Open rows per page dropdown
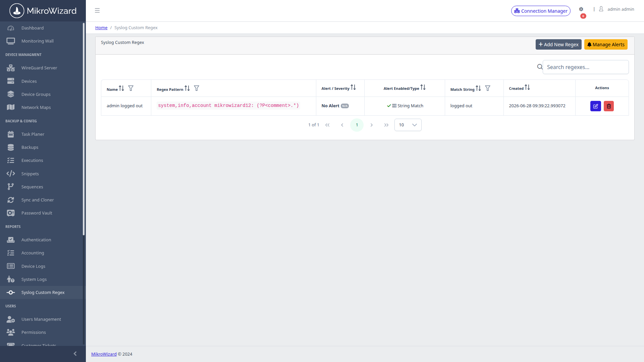Image resolution: width=644 pixels, height=362 pixels. coord(408,125)
